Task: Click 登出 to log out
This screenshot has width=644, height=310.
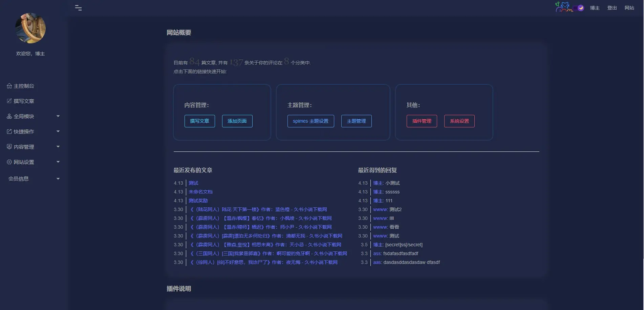Action: coord(612,7)
